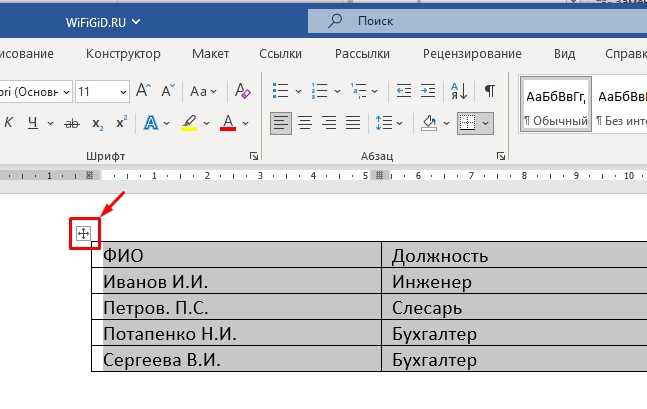This screenshot has width=647, height=409.
Task: Increase paragraph indent
Action: [x=427, y=91]
